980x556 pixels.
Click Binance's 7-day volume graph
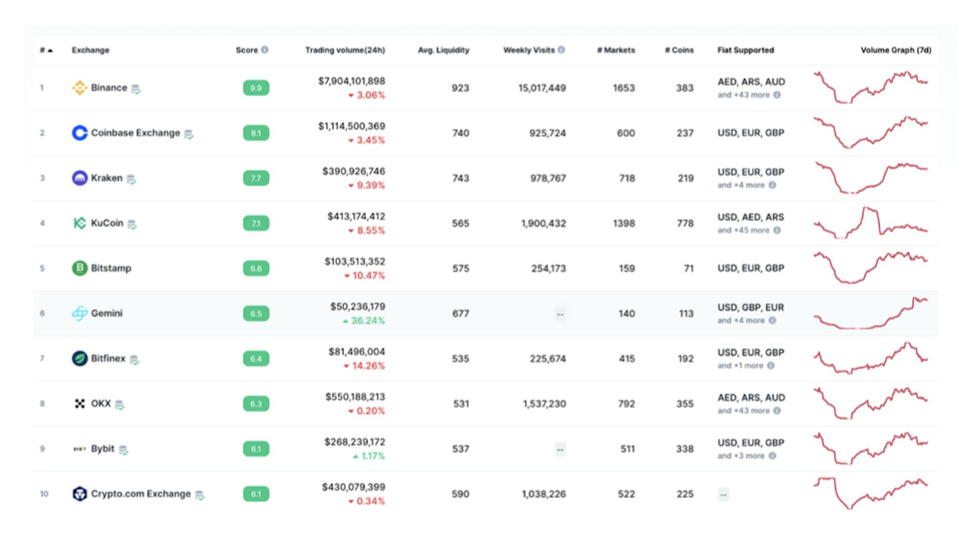tap(870, 87)
